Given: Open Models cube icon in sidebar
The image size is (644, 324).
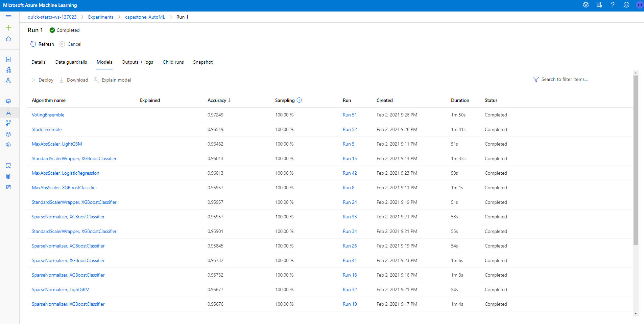Looking at the screenshot, I should (x=8, y=134).
